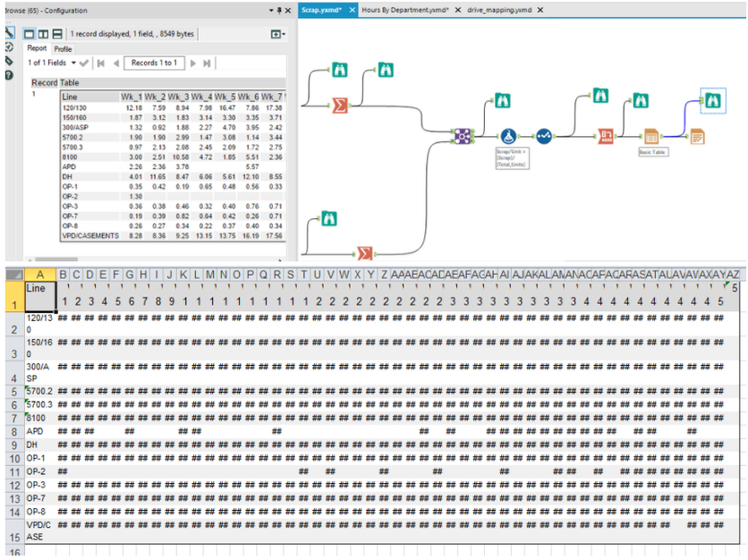748x560 pixels.
Task: Select the Browse tool connected to Select tool output
Action: [x=600, y=96]
